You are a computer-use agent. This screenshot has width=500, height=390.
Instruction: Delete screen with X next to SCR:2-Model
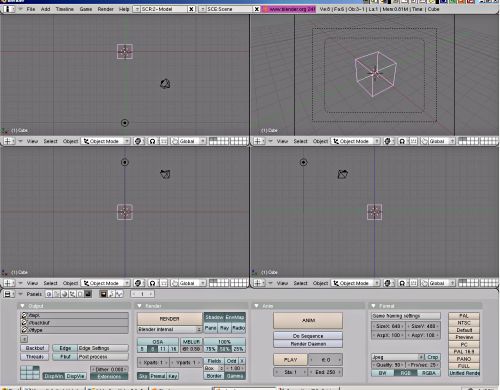(191, 9)
